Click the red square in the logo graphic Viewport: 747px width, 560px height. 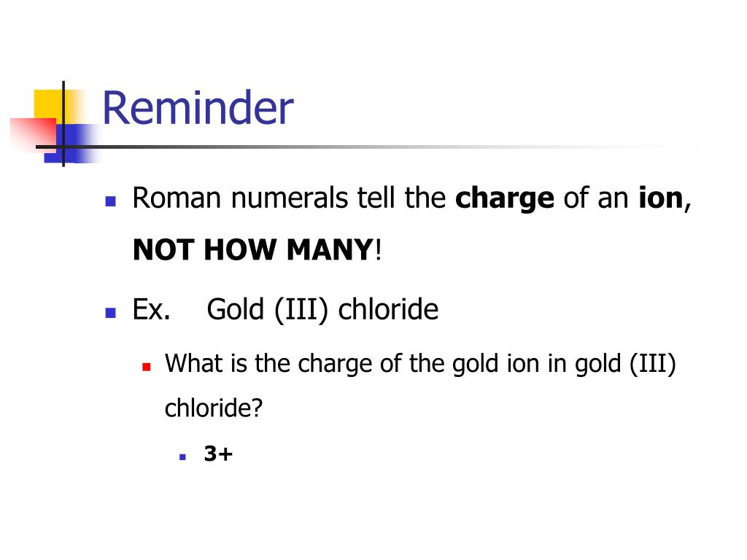coord(34,135)
